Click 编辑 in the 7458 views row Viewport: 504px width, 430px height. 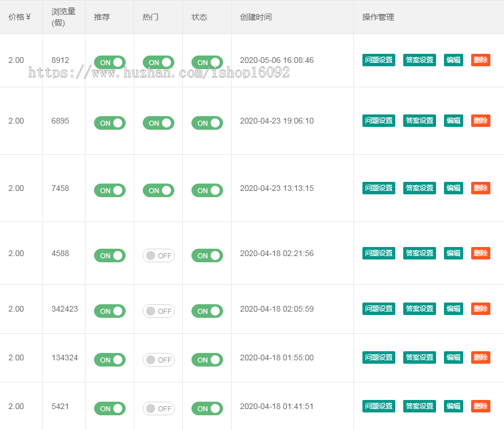pos(453,188)
